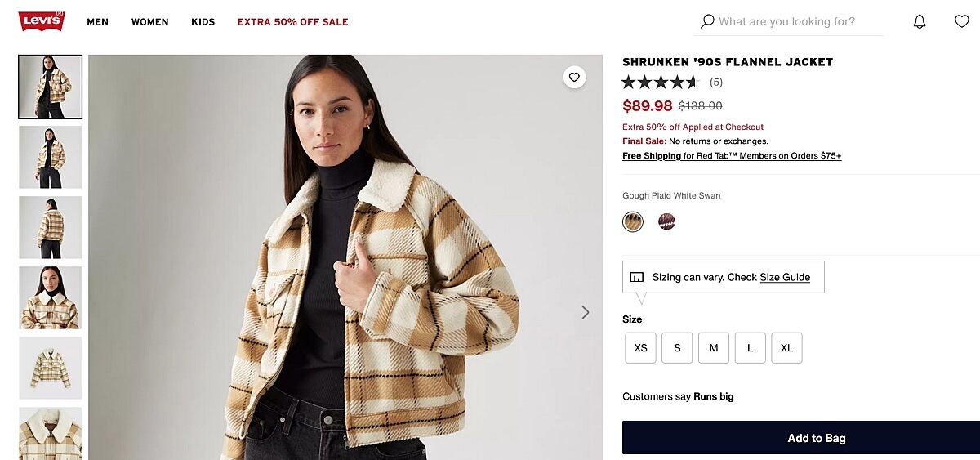Open notifications bell icon

(920, 22)
